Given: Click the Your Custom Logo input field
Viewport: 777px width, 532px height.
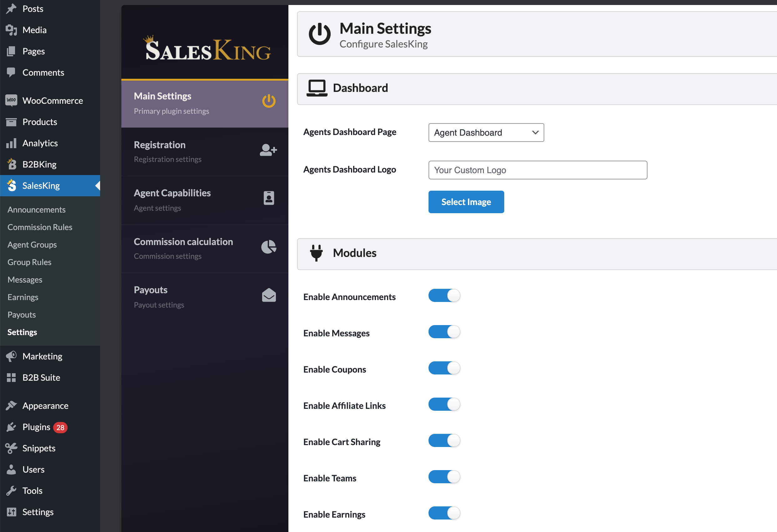Looking at the screenshot, I should pyautogui.click(x=537, y=170).
